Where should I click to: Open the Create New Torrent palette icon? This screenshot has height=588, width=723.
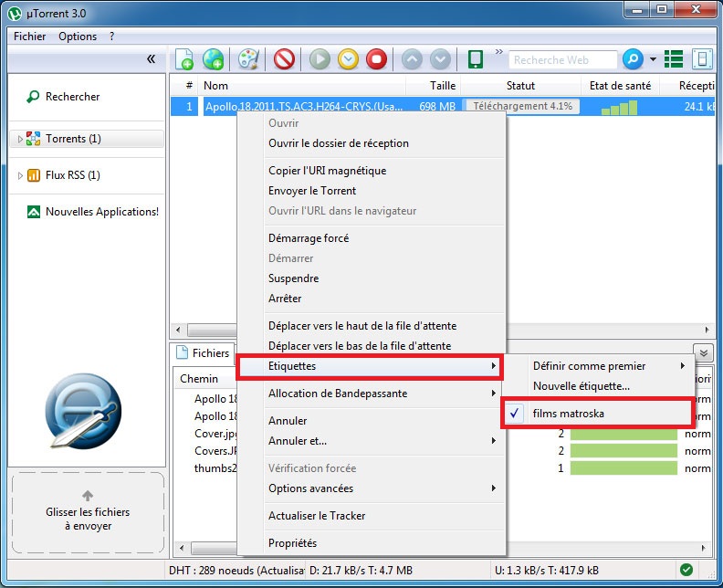[x=248, y=59]
